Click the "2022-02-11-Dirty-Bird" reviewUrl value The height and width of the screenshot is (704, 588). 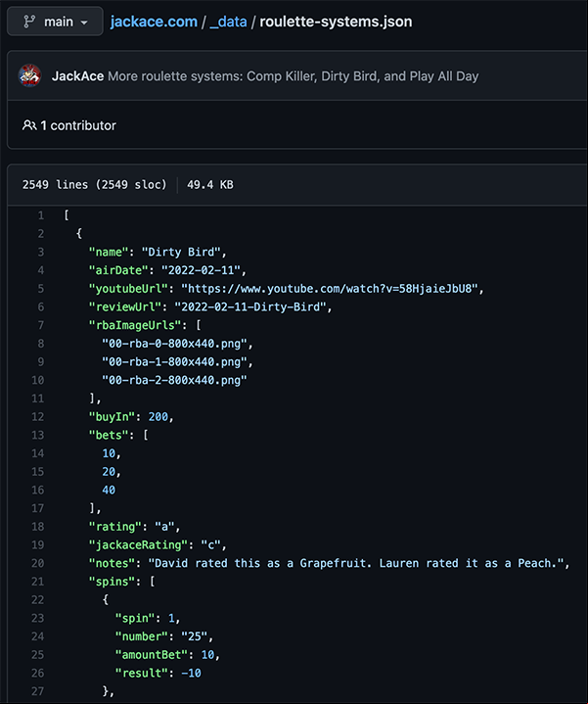tap(249, 307)
